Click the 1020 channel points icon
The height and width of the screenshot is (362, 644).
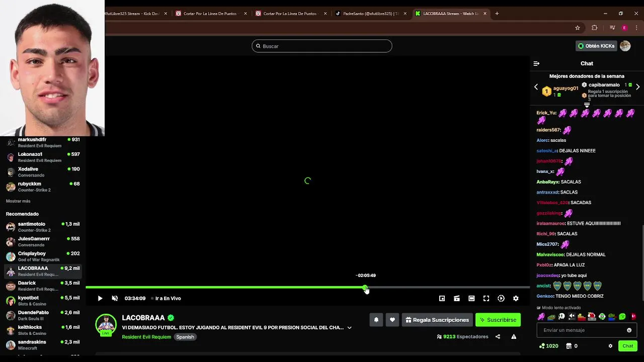coord(542,346)
